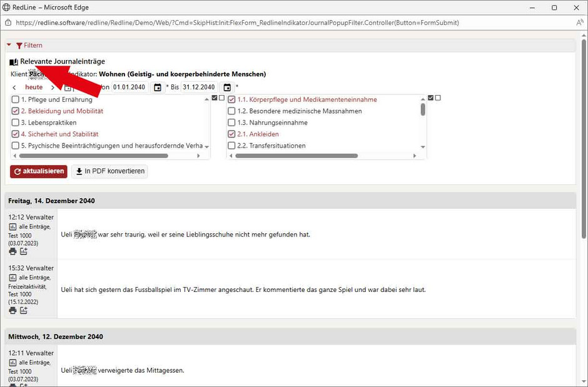This screenshot has width=588, height=387.
Task: Open the calendar picker next to the Bis date
Action: click(226, 87)
